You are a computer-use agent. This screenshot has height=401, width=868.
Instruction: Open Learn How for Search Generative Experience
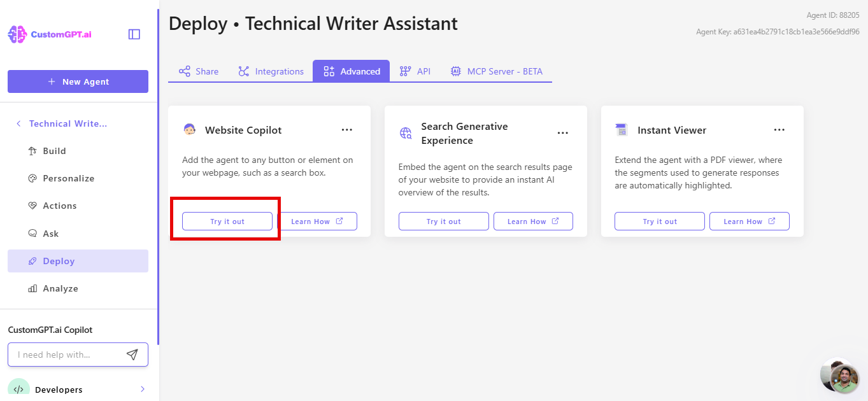point(534,222)
